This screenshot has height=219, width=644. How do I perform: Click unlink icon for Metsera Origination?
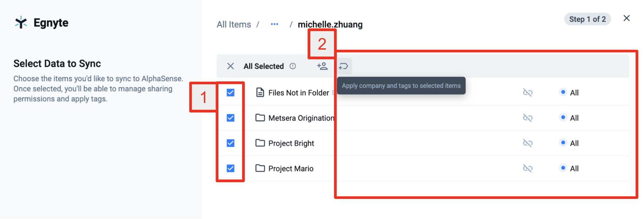click(x=528, y=118)
